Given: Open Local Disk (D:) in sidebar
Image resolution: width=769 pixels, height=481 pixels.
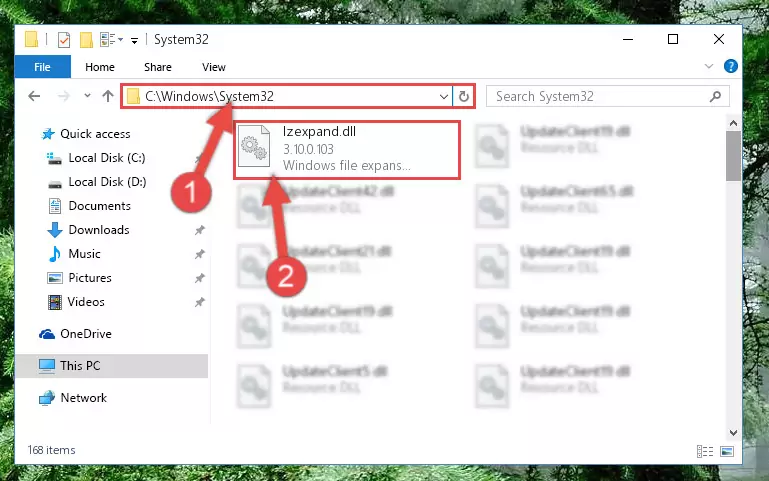Looking at the screenshot, I should pyautogui.click(x=107, y=182).
